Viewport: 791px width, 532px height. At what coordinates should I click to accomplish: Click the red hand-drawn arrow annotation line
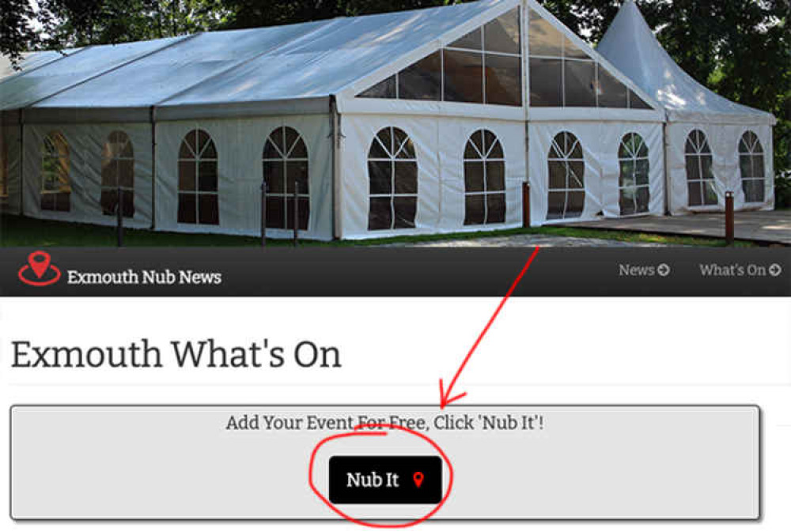(x=491, y=326)
